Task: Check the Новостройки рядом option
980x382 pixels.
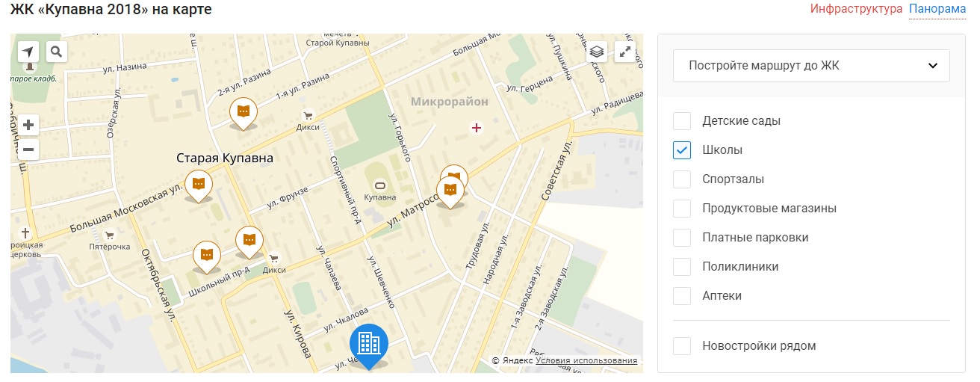Action: click(681, 346)
